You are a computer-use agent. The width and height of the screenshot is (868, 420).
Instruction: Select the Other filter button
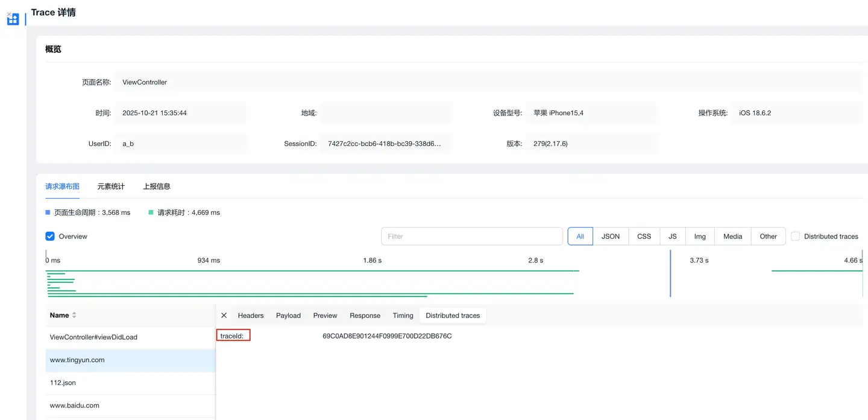(x=768, y=237)
